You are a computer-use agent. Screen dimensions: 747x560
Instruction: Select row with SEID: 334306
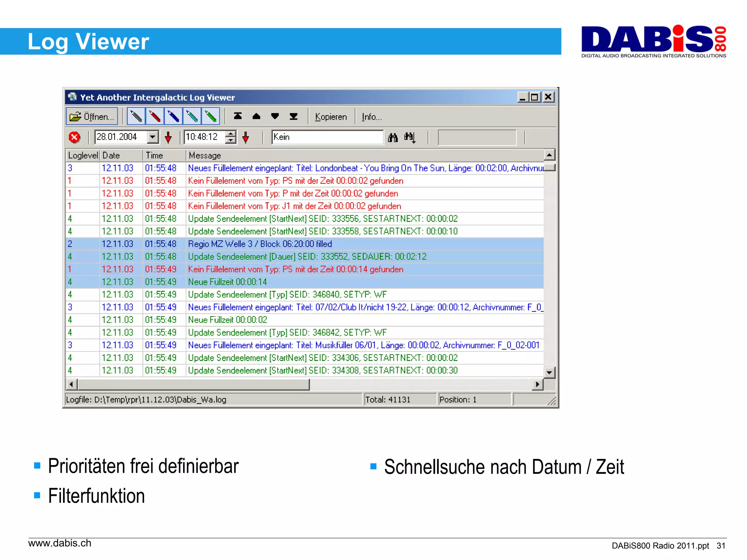305,358
